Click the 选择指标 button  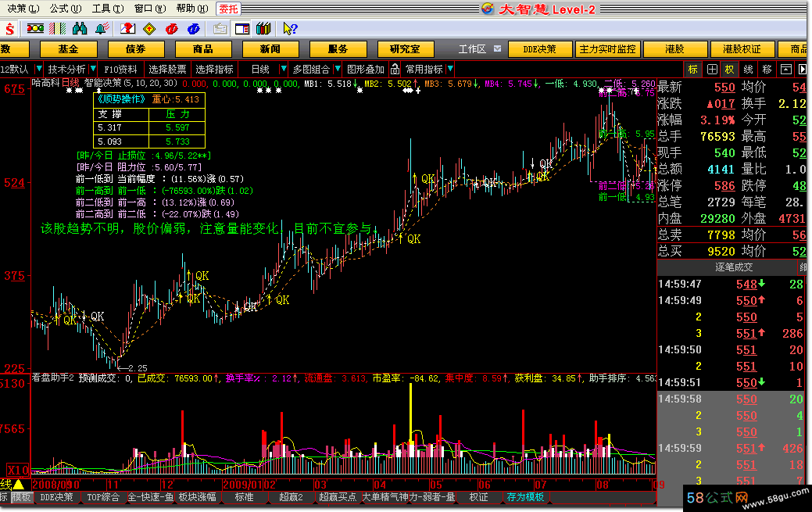(214, 69)
